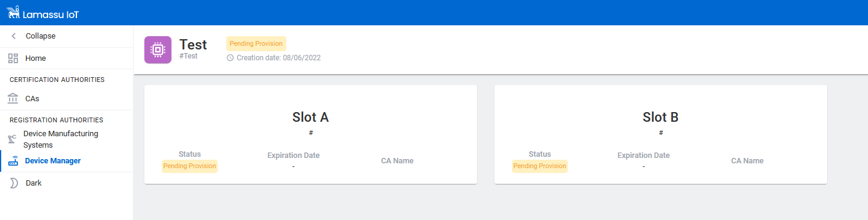868x220 pixels.
Task: Click Slot B Pending Provision status chip
Action: [x=540, y=166]
